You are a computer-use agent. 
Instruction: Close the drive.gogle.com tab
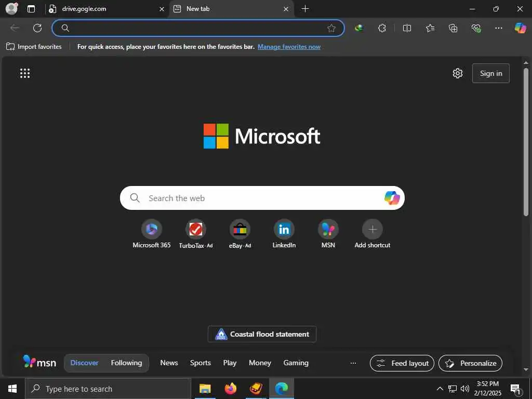tap(162, 9)
